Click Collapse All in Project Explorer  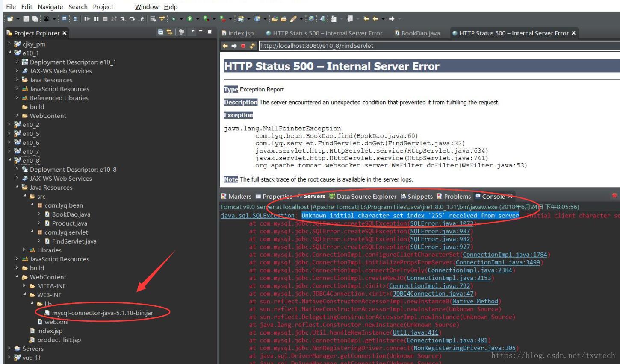(160, 32)
